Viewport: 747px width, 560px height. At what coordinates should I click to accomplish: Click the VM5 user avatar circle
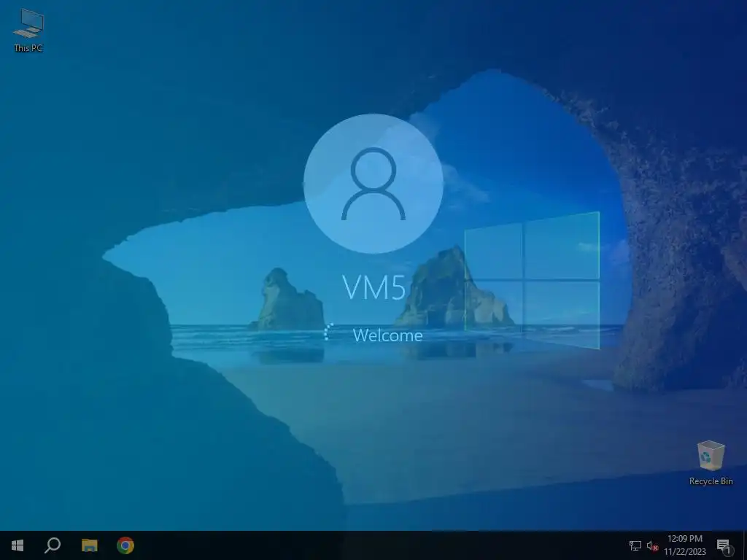coord(373,183)
